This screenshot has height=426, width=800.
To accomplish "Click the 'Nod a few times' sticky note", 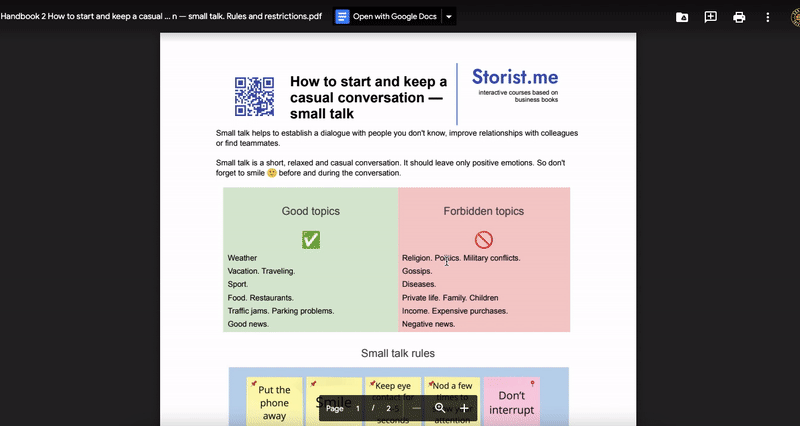I will coord(452,402).
